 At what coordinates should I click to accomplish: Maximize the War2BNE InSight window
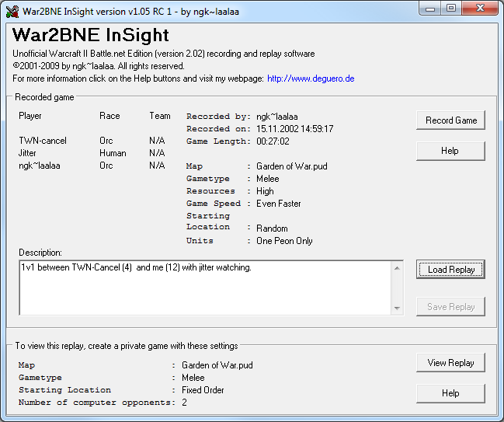tap(451, 9)
